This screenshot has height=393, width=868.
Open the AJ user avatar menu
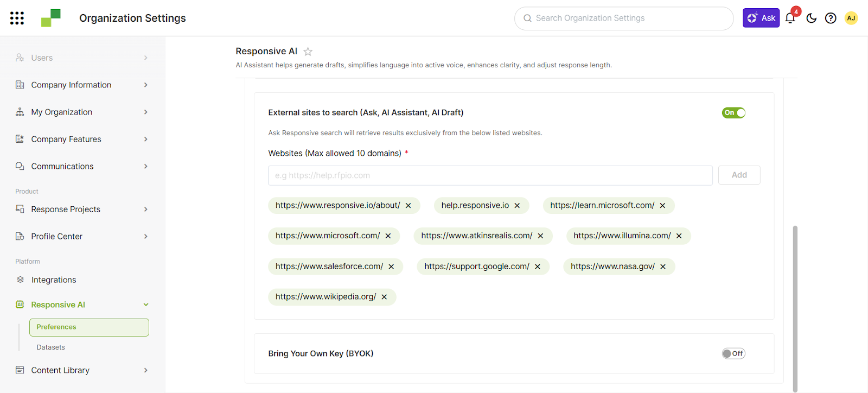[851, 18]
